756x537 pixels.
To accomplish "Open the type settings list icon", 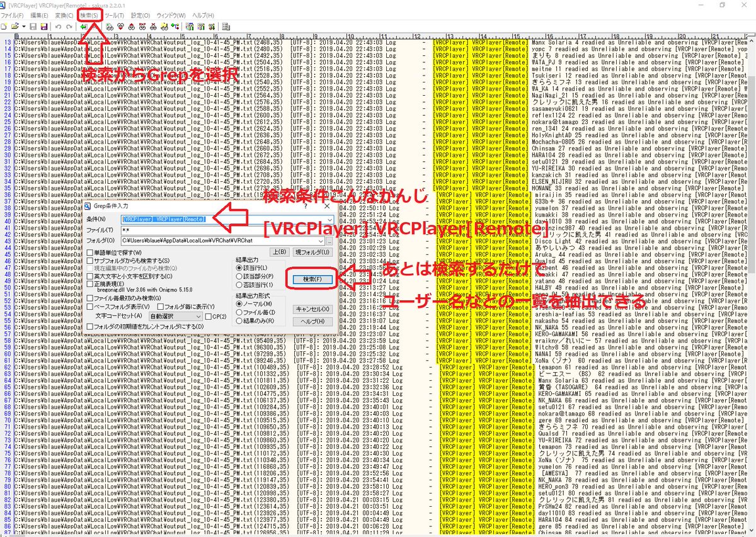I will coord(189,26).
